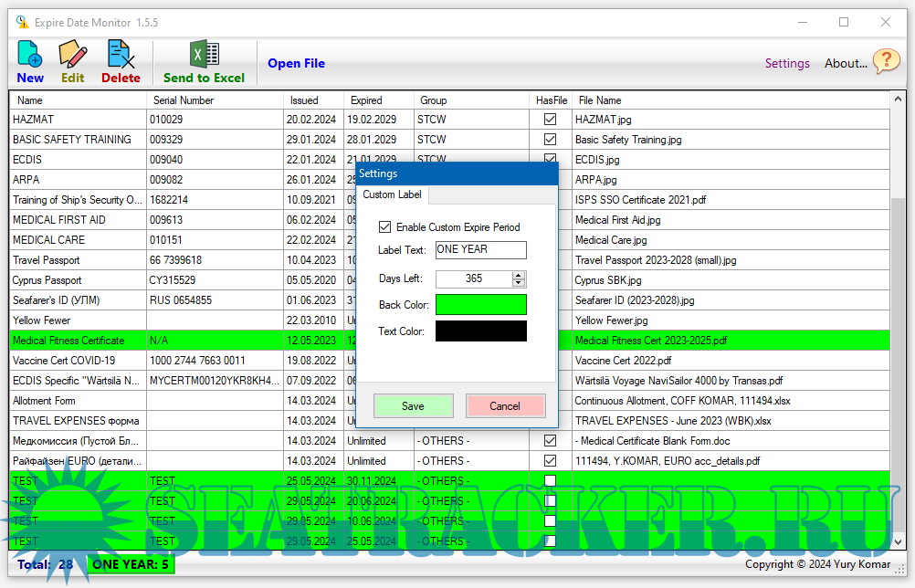This screenshot has width=915, height=588.
Task: Click the Label Text input field
Action: [x=481, y=249]
